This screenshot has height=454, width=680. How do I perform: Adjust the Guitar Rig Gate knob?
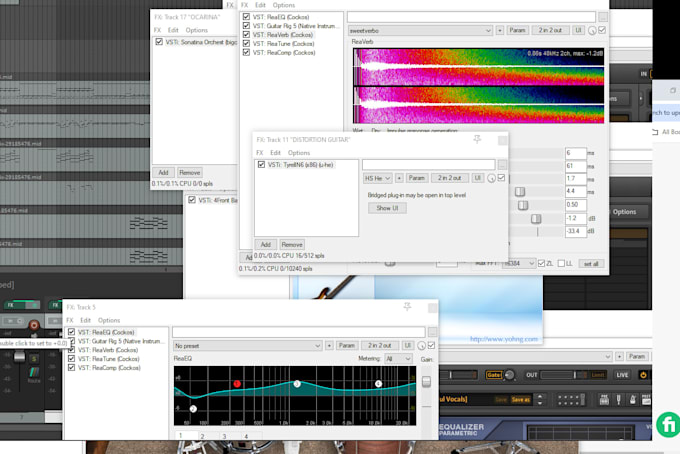510,375
